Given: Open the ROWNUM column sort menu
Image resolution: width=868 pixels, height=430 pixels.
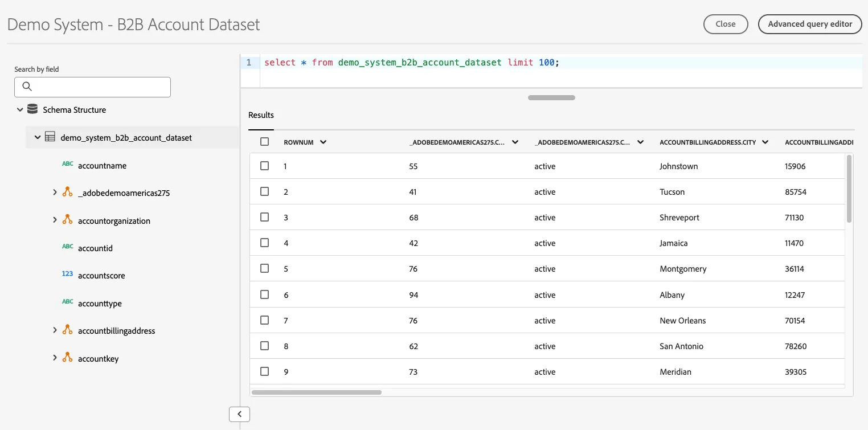Looking at the screenshot, I should pos(324,142).
